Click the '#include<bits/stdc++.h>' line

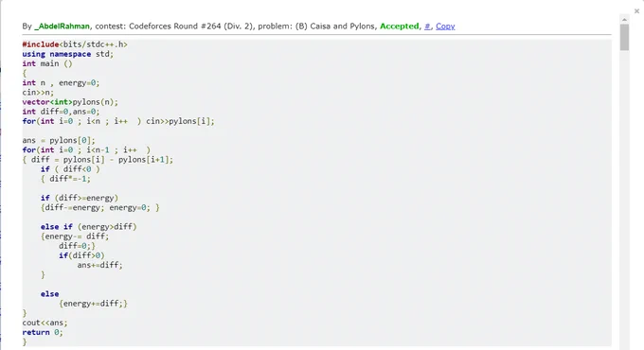tap(75, 44)
